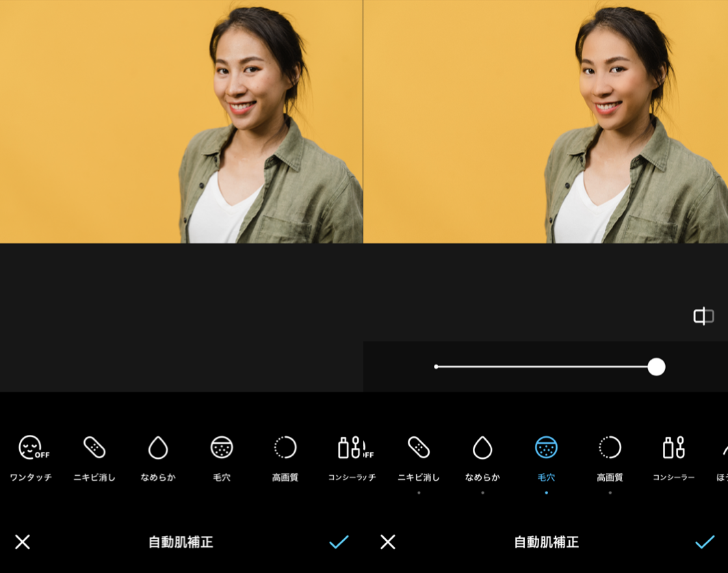The height and width of the screenshot is (573, 728).
Task: Click middle of the intensity slider track
Action: (x=545, y=367)
